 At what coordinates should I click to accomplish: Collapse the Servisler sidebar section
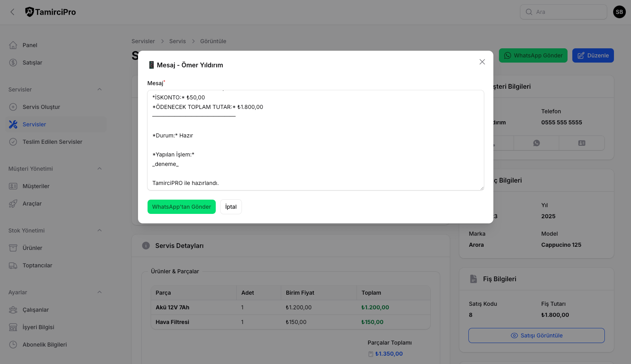100,90
